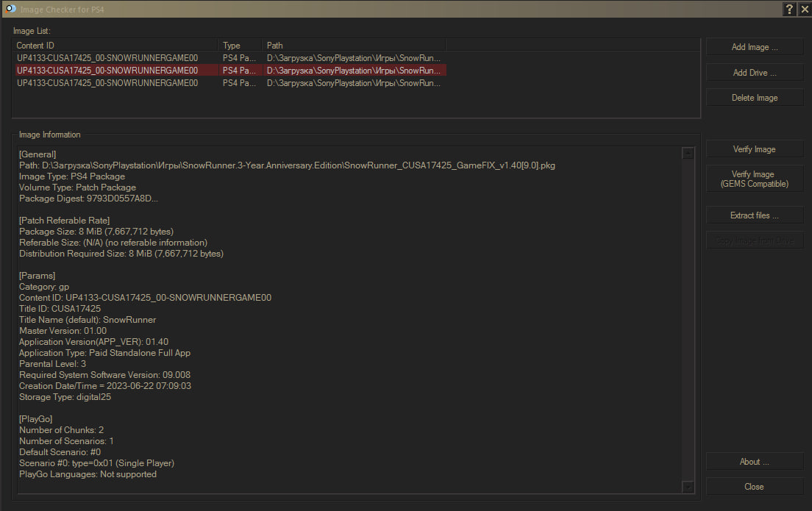Screen dimensions: 812x511
Task: Click the 'Parental Level: 3' line
Action: [x=52, y=364]
